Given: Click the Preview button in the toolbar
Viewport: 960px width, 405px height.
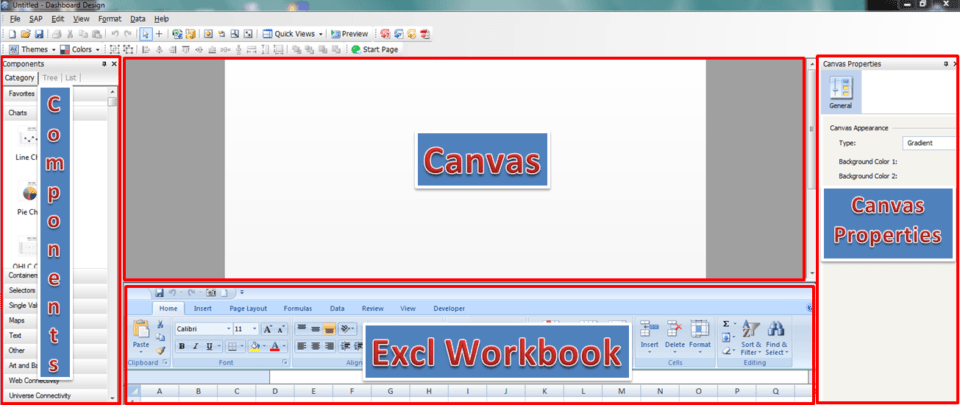Looking at the screenshot, I should [349, 34].
